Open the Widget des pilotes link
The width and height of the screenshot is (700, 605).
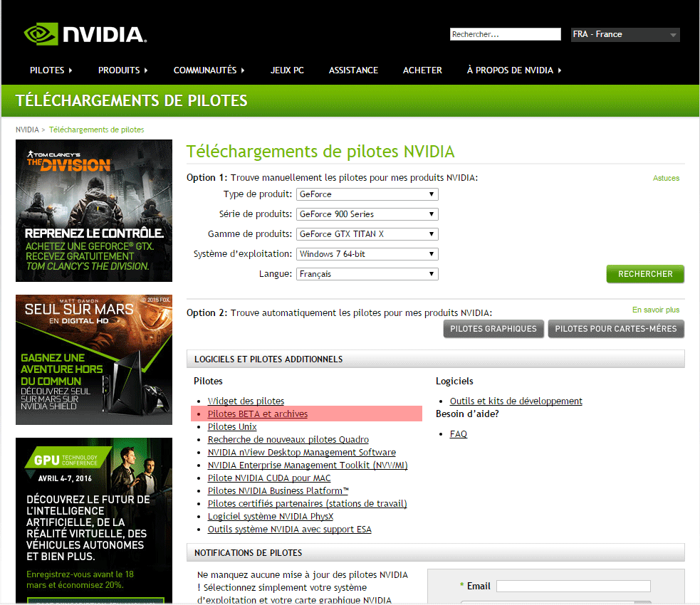[x=246, y=401]
